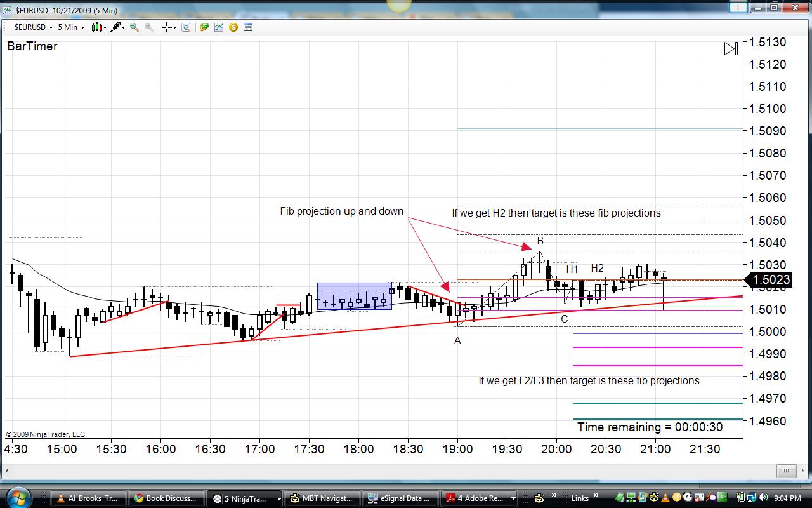
Task: Switch to eSignal Data taskbar button
Action: point(401,498)
